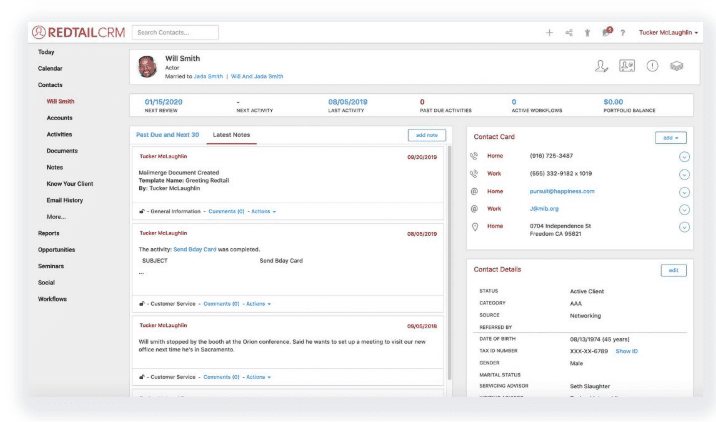Expand the Home phone number options chevron
Image resolution: width=716 pixels, height=422 pixels.
click(x=684, y=155)
